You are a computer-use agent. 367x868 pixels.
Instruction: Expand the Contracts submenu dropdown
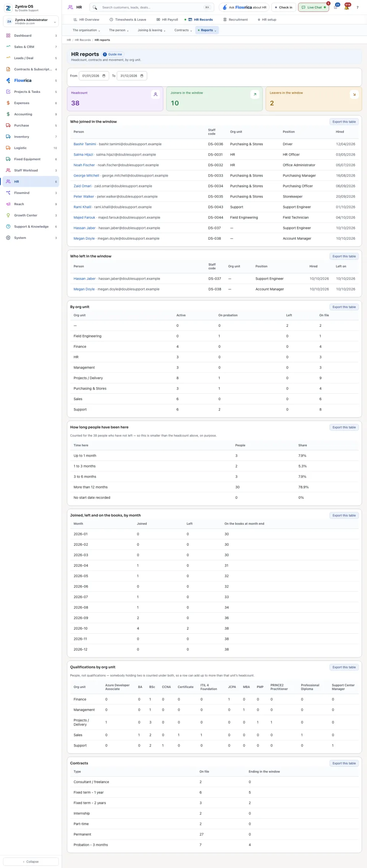coord(183,30)
